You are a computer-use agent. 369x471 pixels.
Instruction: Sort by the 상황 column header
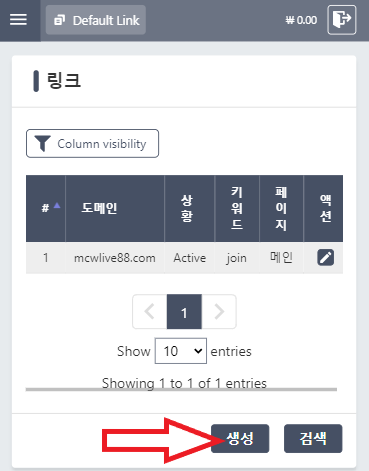coord(189,208)
